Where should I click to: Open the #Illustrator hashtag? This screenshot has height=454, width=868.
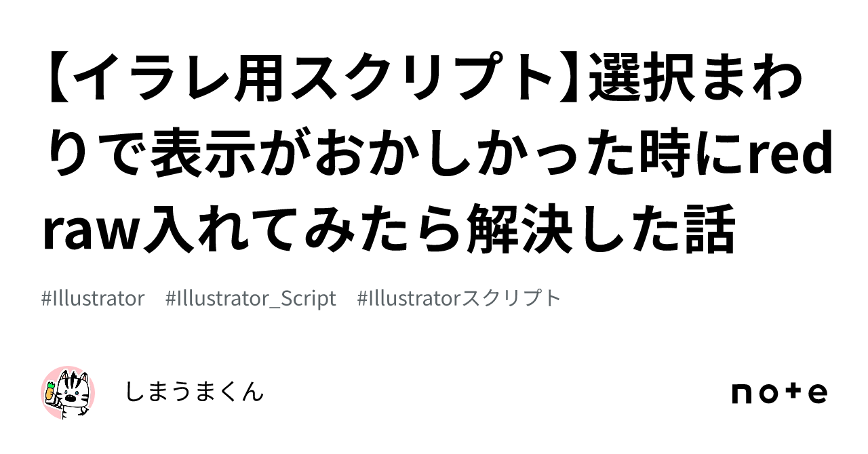(93, 298)
